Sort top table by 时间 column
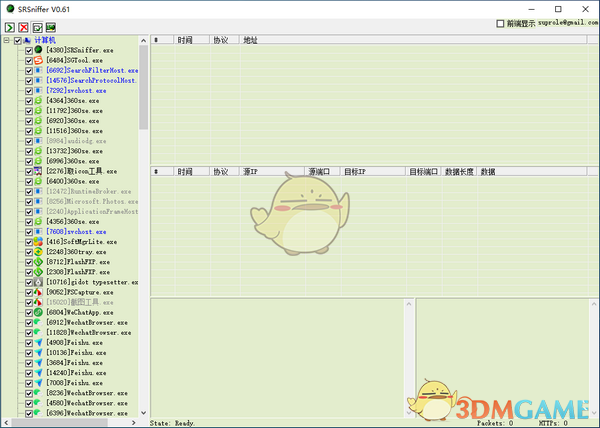 click(x=192, y=40)
